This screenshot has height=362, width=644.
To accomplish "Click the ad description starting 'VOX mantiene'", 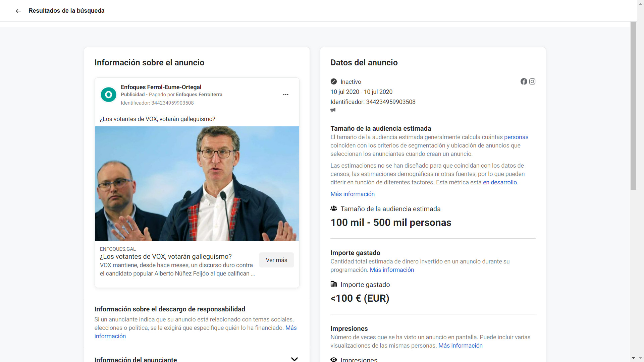I will [x=177, y=269].
